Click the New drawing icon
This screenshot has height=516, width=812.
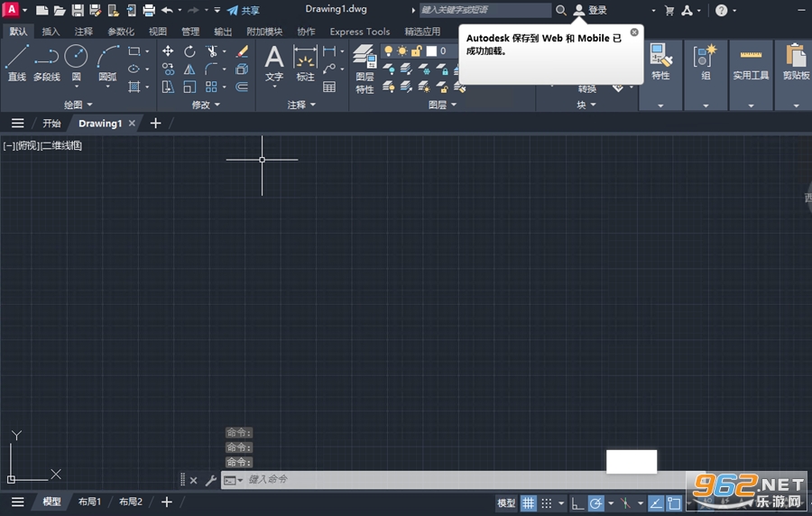(x=42, y=10)
